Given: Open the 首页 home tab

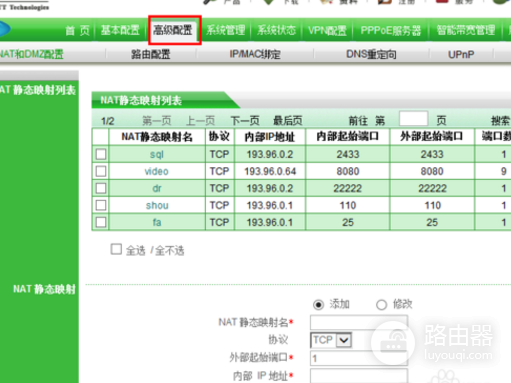Looking at the screenshot, I should coord(78,31).
